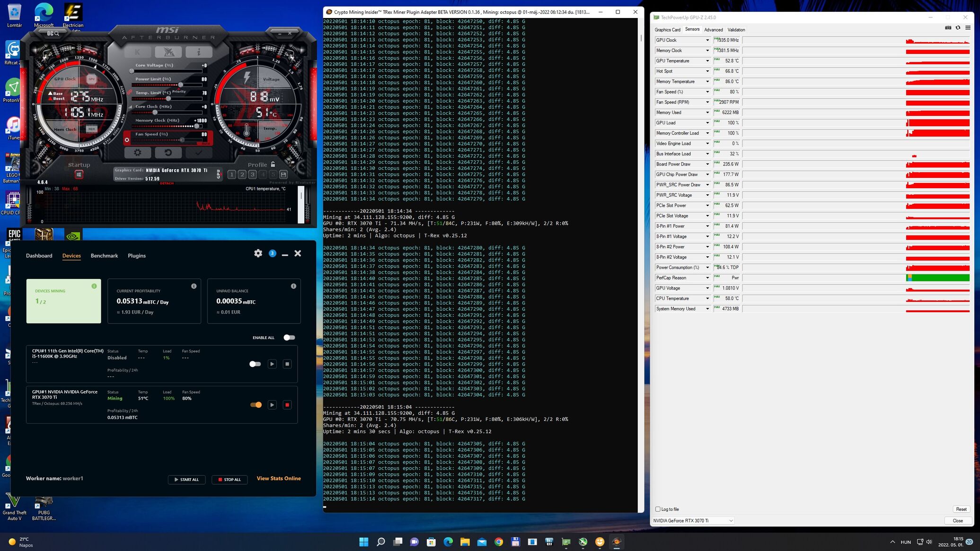Open the Advanced tab in GPU-Z
Viewport: 980px width, 551px height.
pos(713,30)
